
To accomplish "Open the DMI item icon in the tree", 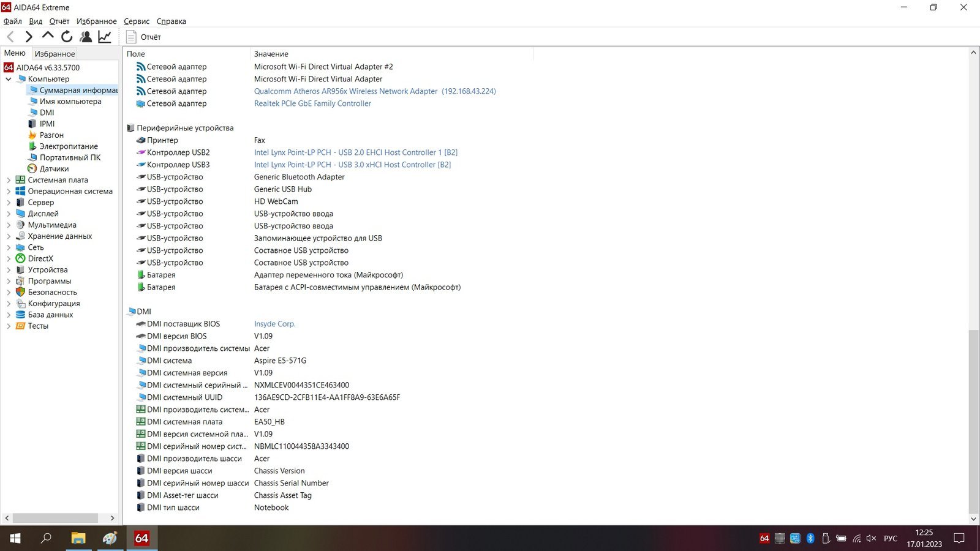I will click(33, 113).
